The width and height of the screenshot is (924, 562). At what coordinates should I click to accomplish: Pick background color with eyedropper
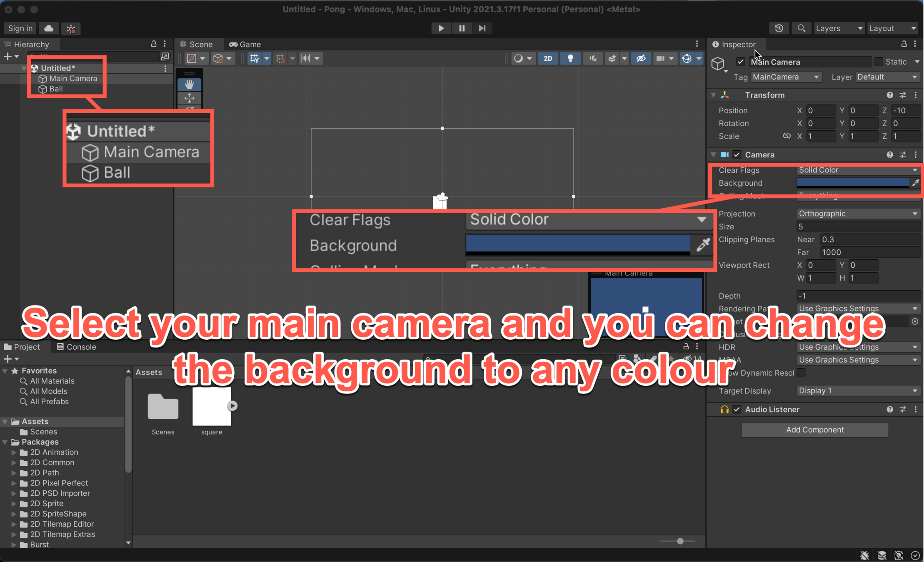pyautogui.click(x=915, y=183)
